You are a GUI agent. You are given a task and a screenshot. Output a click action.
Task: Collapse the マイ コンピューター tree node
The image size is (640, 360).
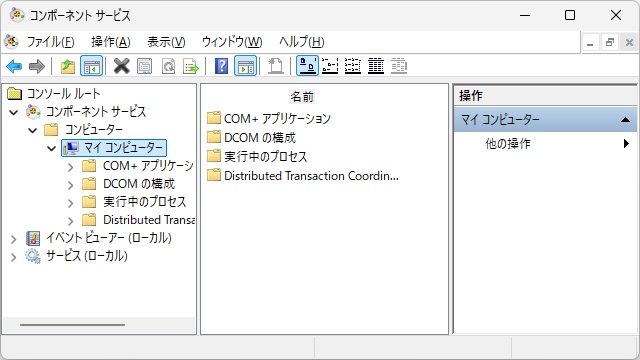coord(51,148)
